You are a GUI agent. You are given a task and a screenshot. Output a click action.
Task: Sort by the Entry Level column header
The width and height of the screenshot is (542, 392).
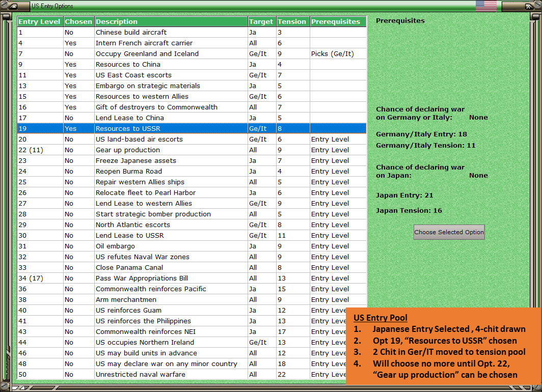click(40, 21)
